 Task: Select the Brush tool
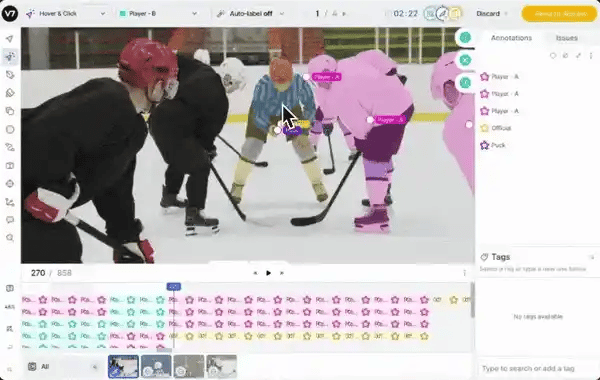pos(10,93)
